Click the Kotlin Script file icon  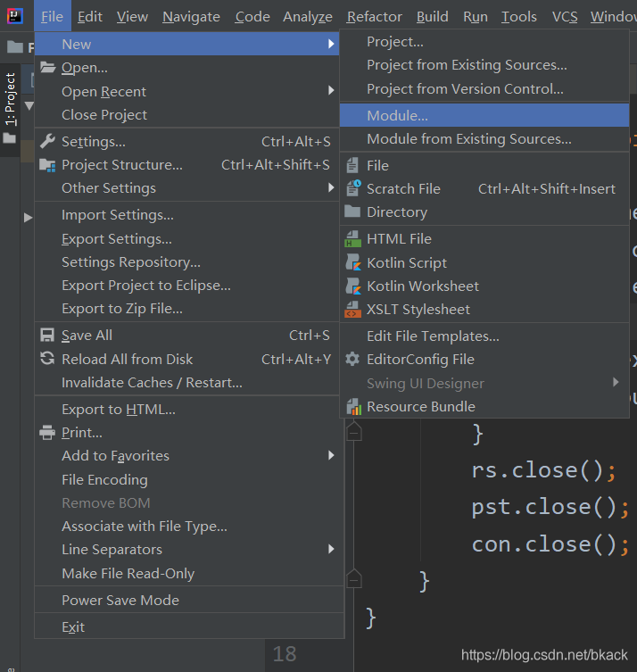352,262
